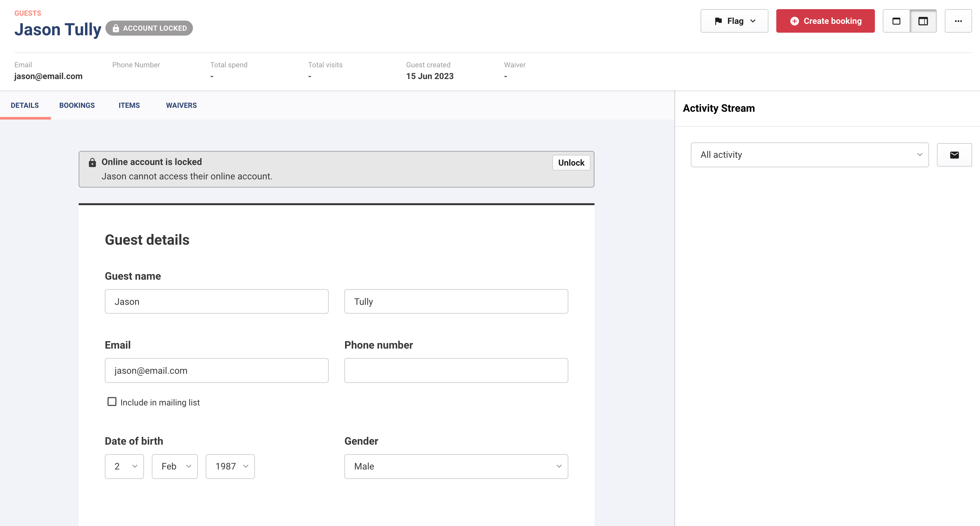This screenshot has width=980, height=526.
Task: Click the envelope icon in Activity Stream
Action: (x=954, y=155)
